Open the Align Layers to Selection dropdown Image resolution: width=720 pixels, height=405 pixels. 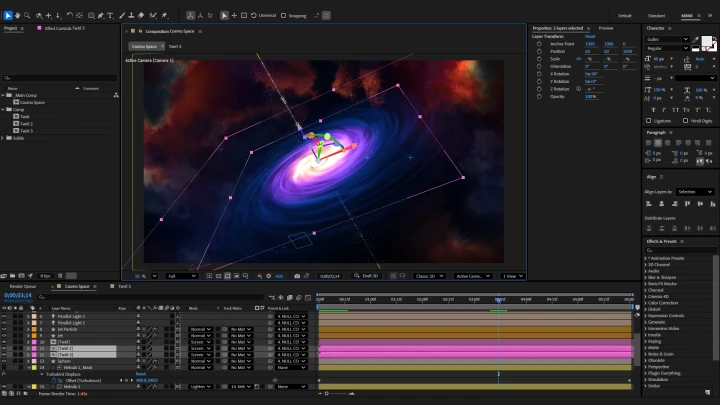coord(694,191)
